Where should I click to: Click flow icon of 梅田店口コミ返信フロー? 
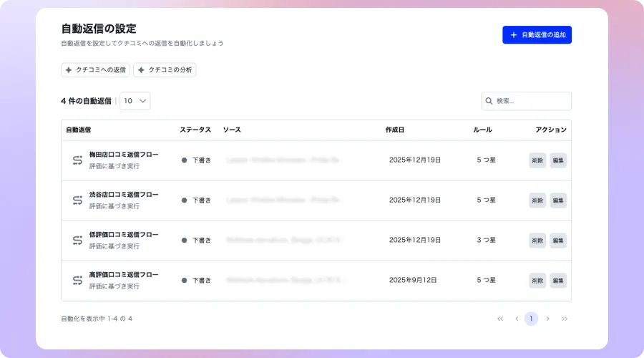point(77,160)
